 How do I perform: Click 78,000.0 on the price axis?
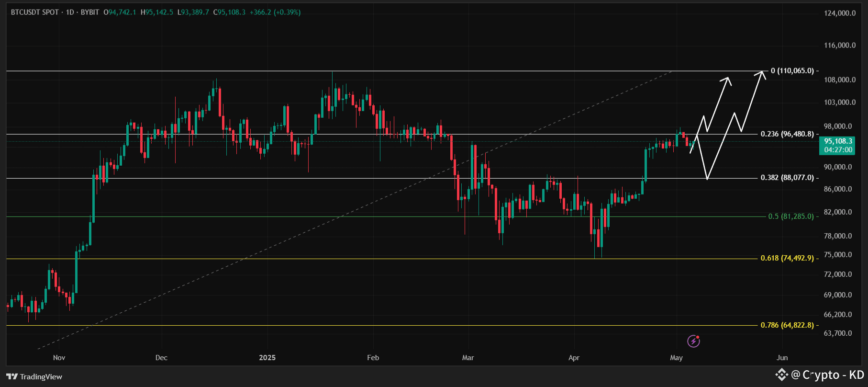click(838, 236)
